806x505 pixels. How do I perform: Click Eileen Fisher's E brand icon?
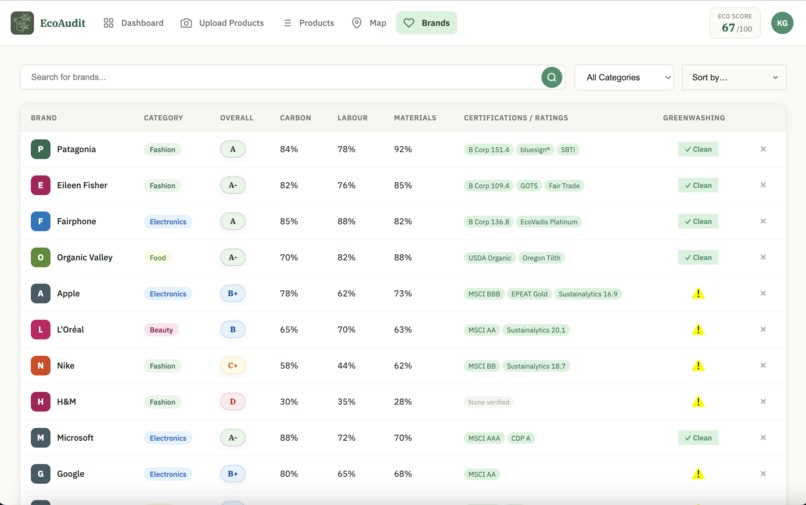41,185
